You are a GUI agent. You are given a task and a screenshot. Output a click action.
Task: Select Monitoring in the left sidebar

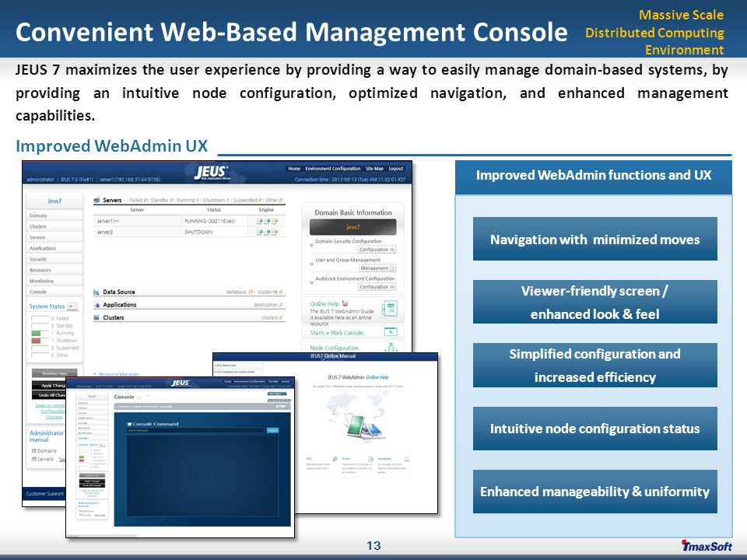click(x=54, y=281)
